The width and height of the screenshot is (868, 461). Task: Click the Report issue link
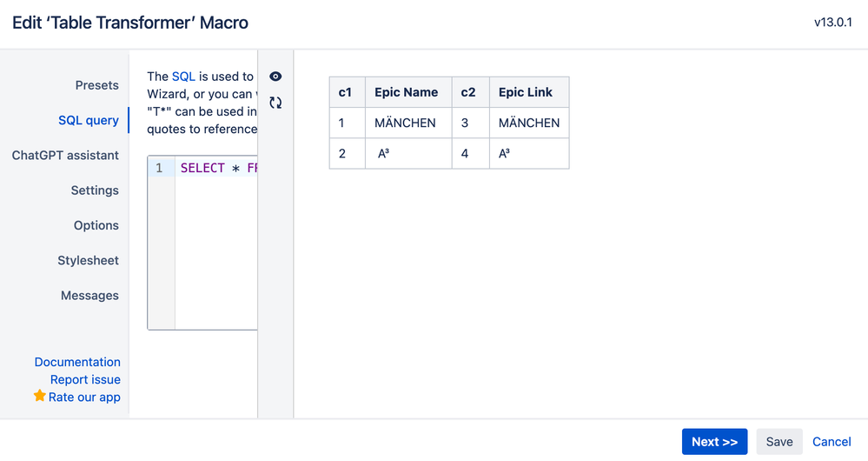(85, 379)
